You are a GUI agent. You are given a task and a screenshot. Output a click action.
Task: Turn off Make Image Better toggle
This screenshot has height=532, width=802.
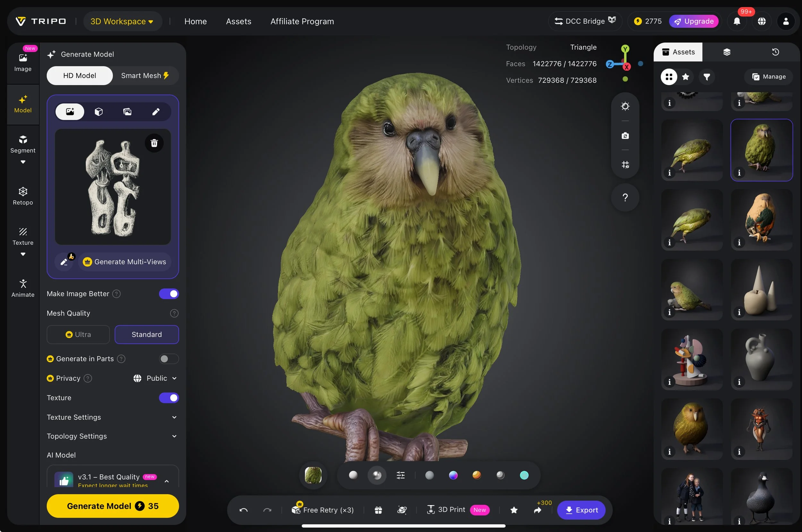click(168, 294)
